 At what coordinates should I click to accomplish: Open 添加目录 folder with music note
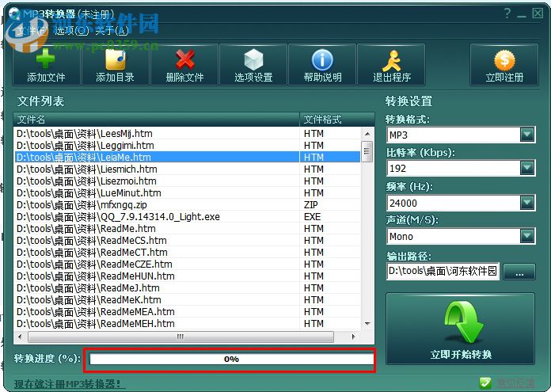[116, 59]
